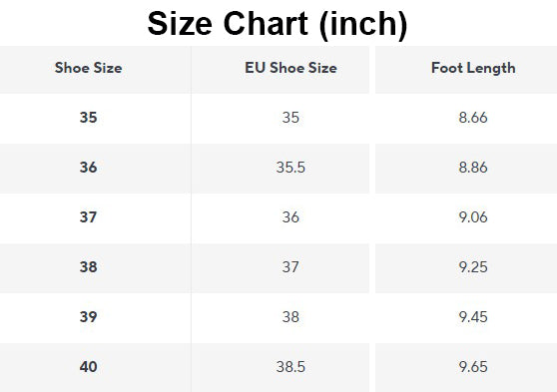The image size is (557, 392).
Task: Click foot length 9.25 cell
Action: coord(473,267)
